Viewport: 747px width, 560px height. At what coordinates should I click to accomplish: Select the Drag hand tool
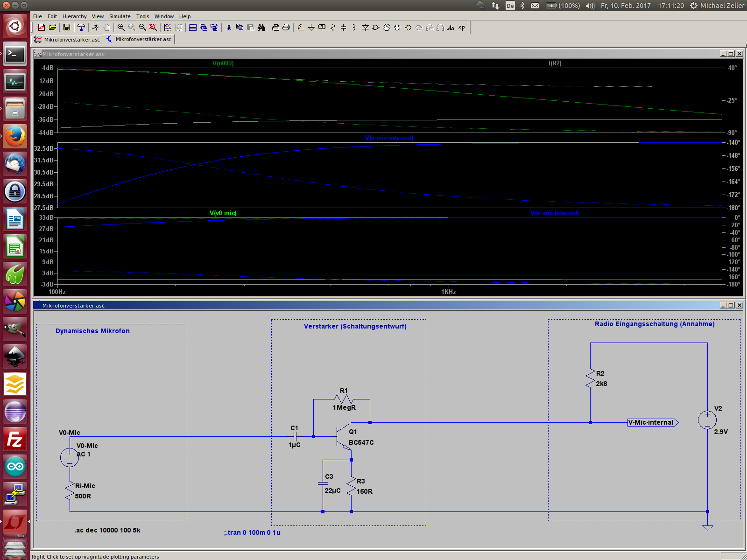pyautogui.click(x=397, y=28)
